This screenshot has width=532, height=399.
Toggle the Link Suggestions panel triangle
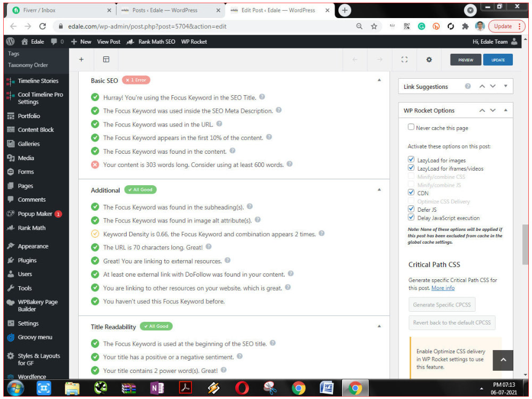[x=505, y=86]
